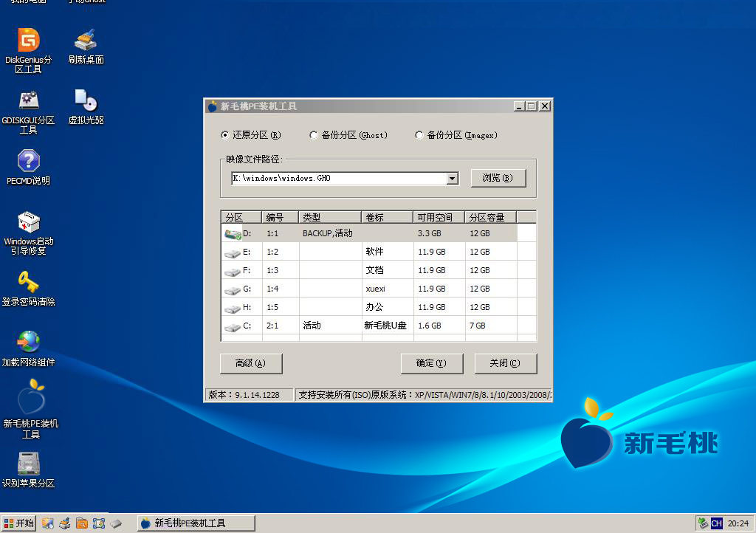Click the gray disk quick launch icon
The image size is (756, 533).
click(116, 523)
